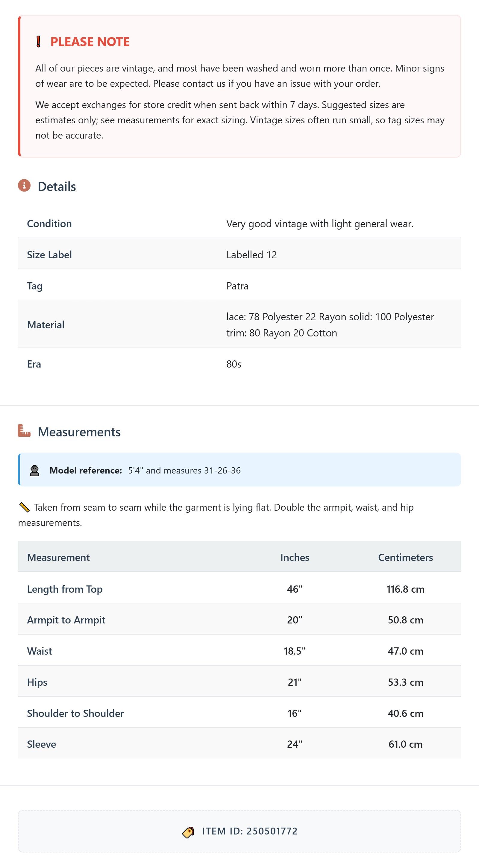Click the Details info circle icon
Image resolution: width=479 pixels, height=868 pixels.
click(x=24, y=185)
